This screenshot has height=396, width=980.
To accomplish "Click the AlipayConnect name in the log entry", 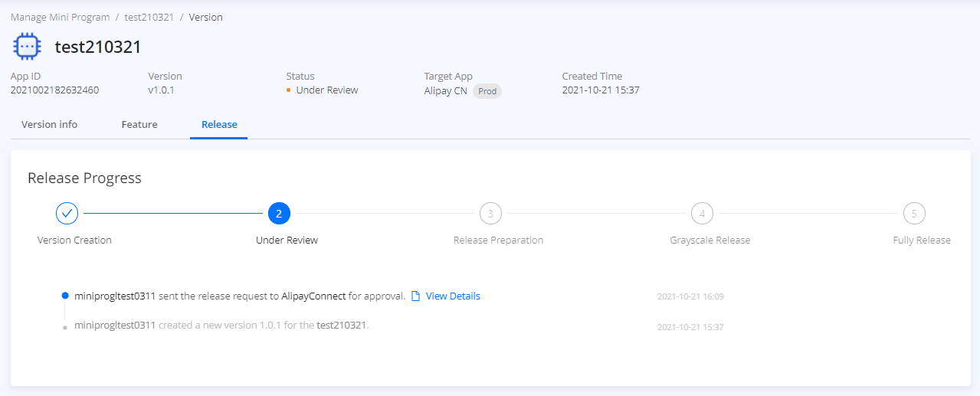I will pyautogui.click(x=313, y=296).
